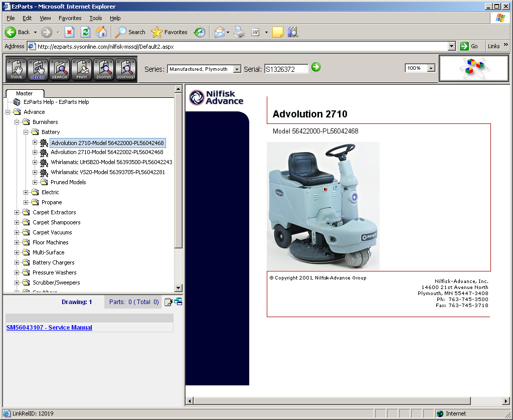Screen dimensions: 513x420
Task: Open the File menu
Action: 11,18
